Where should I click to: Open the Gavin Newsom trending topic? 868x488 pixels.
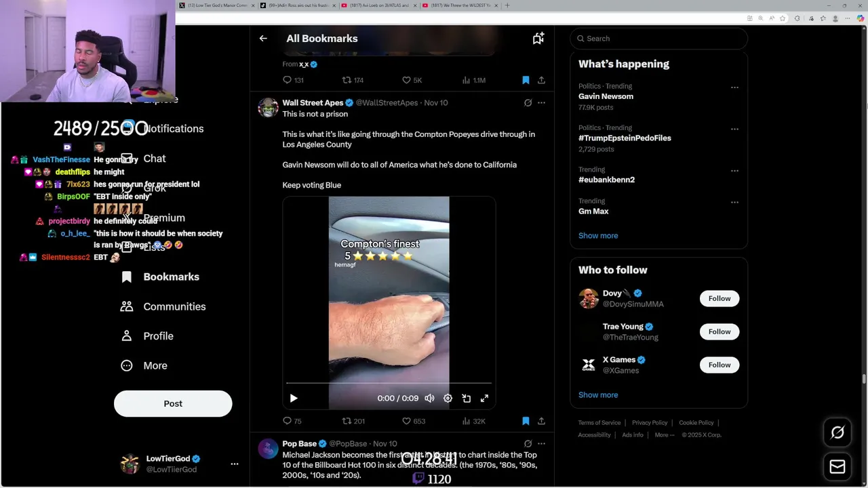pyautogui.click(x=606, y=96)
